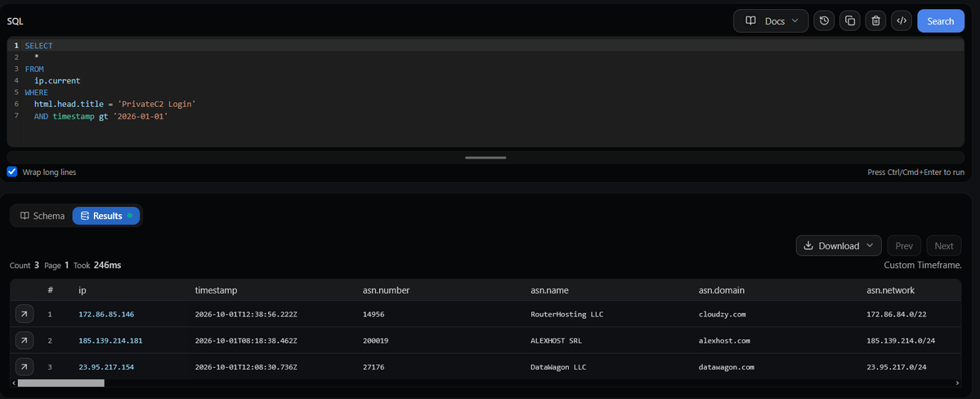Clear the query using the trash icon
The width and height of the screenshot is (980, 399).
pyautogui.click(x=875, y=20)
